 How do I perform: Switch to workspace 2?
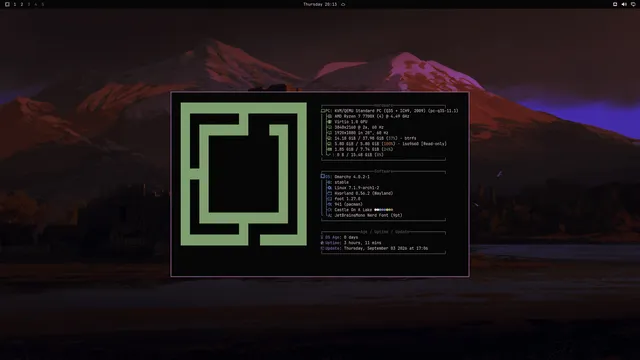point(22,4)
